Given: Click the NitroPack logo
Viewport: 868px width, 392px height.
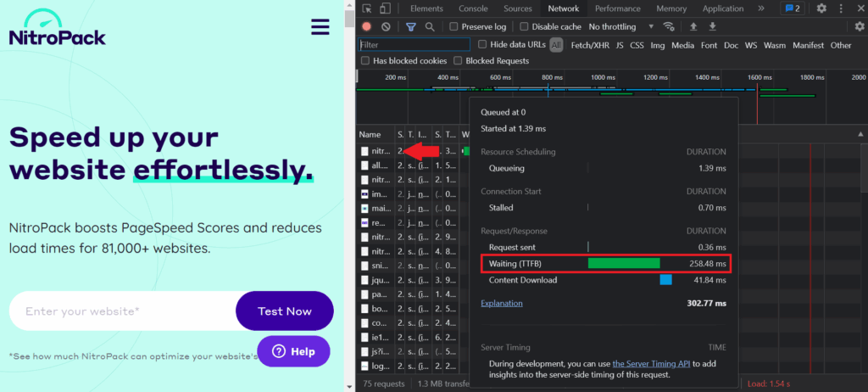Looking at the screenshot, I should click(57, 27).
